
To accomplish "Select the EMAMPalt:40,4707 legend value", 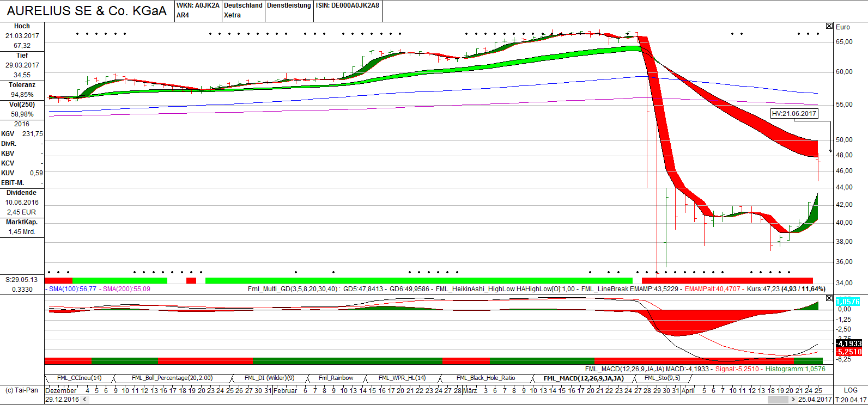I will click(713, 289).
